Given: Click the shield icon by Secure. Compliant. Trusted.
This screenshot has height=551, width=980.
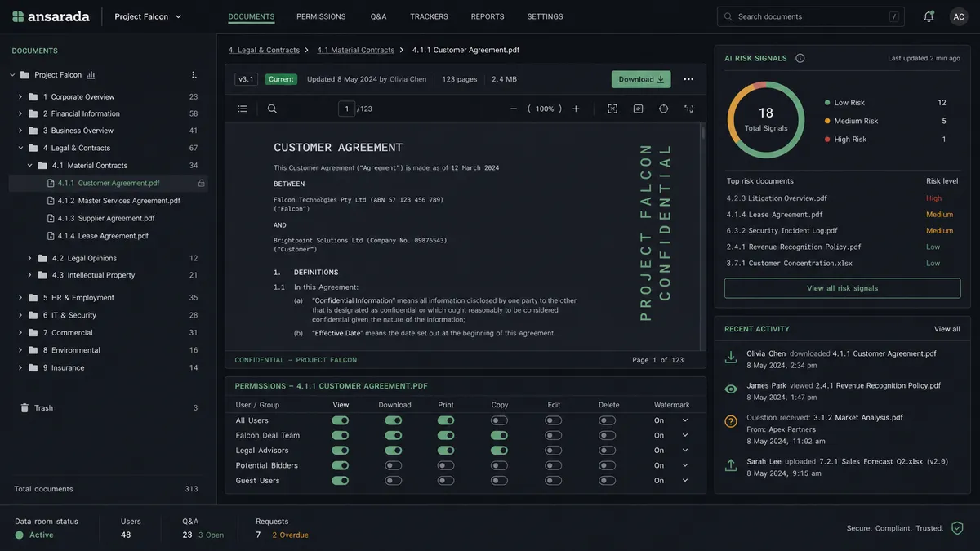Looking at the screenshot, I should click(957, 528).
